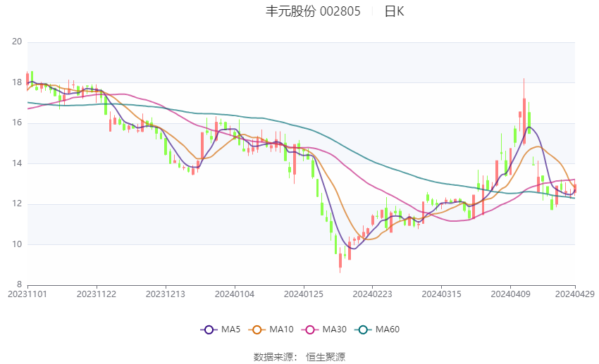Toggle the MA5 legend circle icon
Screen dimensions: 599x364
209,330
